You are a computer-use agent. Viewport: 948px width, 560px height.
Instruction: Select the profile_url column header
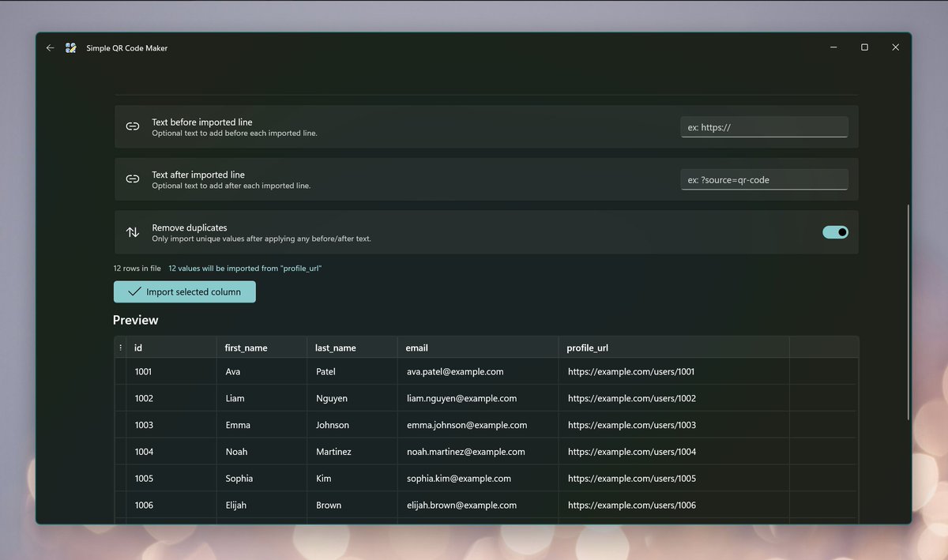[674, 348]
